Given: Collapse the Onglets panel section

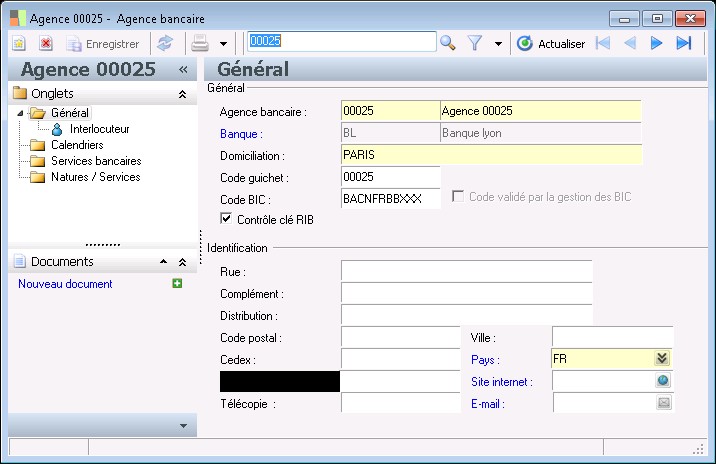Looking at the screenshot, I should click(182, 94).
